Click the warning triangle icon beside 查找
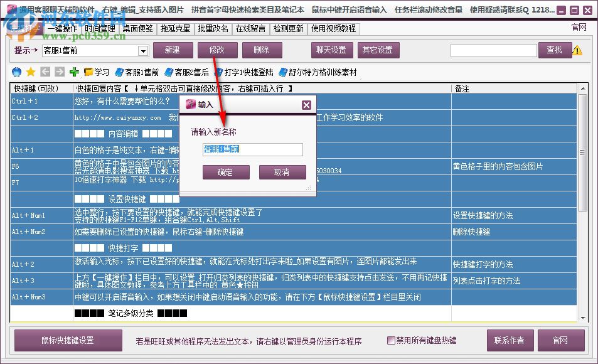The height and width of the screenshot is (364, 598). (x=578, y=50)
